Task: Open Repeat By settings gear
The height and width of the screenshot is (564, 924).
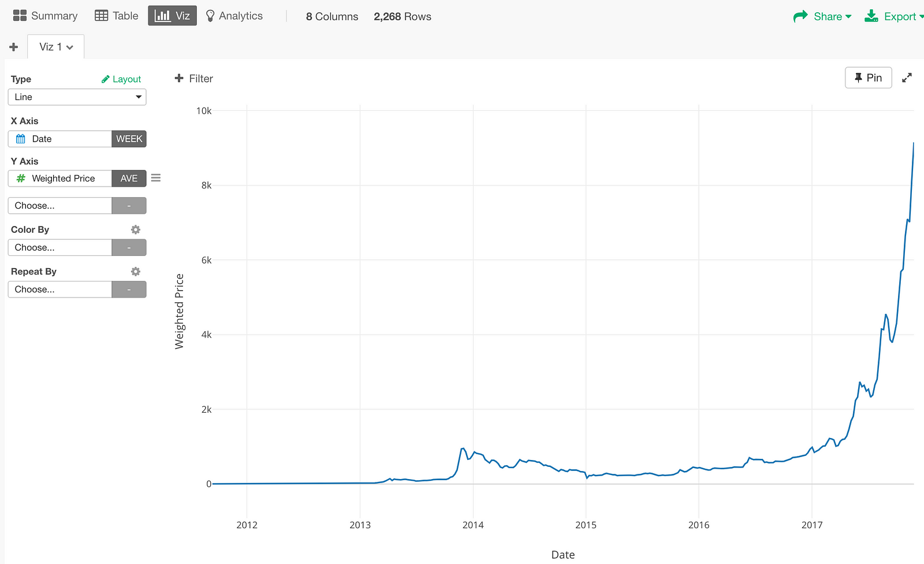Action: coord(136,272)
